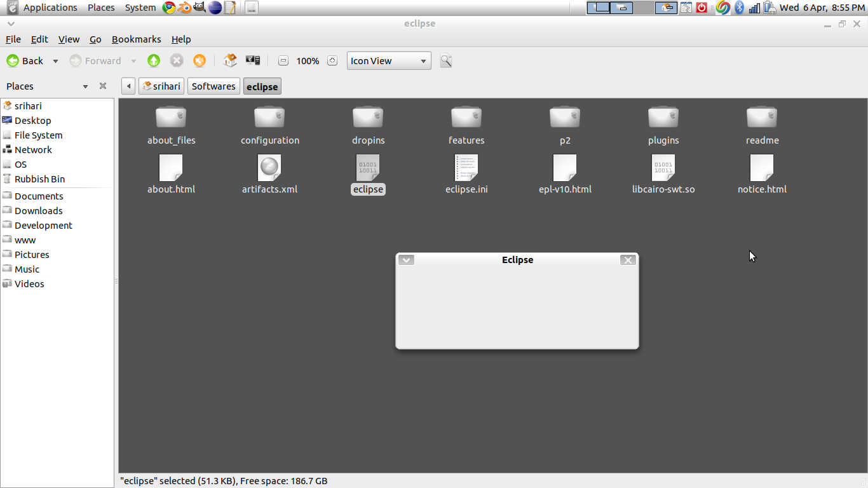Select the readme folder
Image resolution: width=868 pixels, height=488 pixels.
point(762,125)
